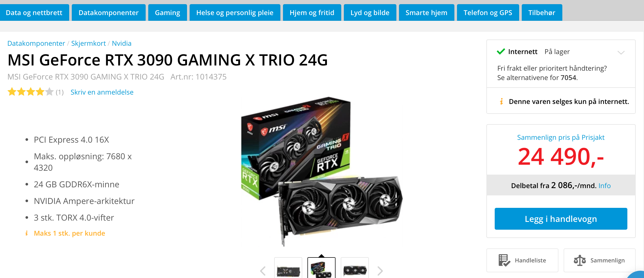The width and height of the screenshot is (644, 278).
Task: Expand the Internett På lager stock chevron
Action: pos(621,52)
